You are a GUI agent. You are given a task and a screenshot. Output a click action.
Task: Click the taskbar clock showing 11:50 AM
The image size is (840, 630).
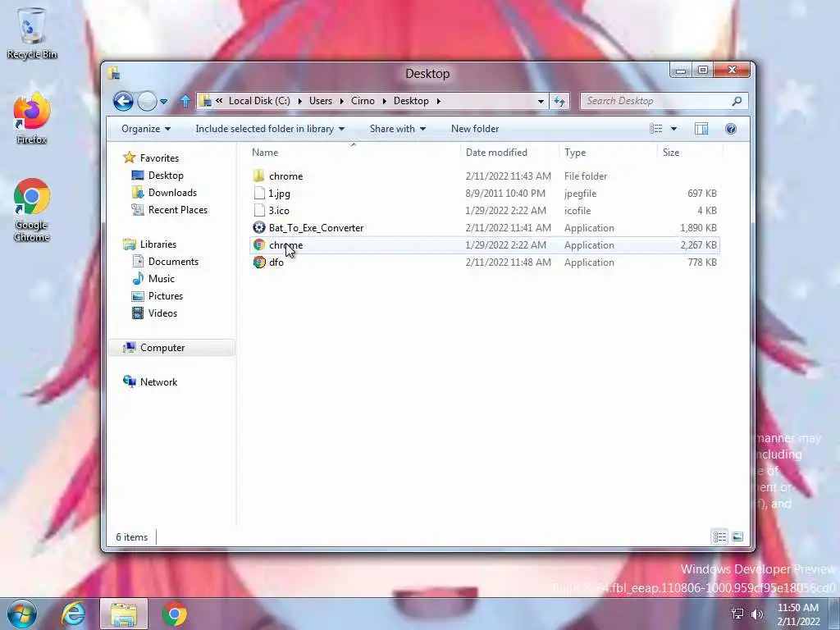point(798,614)
